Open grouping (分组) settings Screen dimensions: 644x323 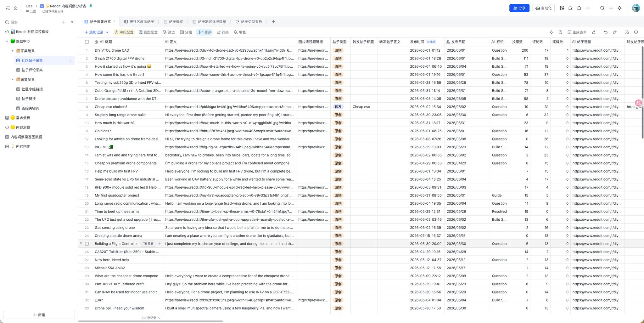coord(186,32)
